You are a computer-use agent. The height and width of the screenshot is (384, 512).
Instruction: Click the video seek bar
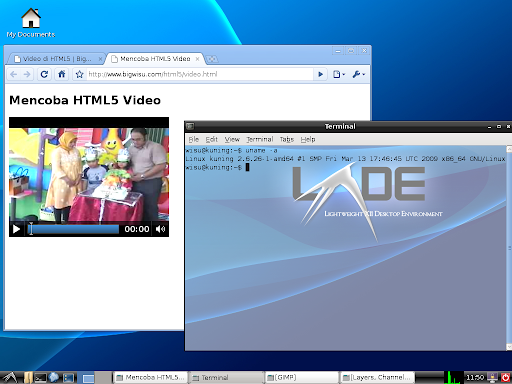[73, 229]
